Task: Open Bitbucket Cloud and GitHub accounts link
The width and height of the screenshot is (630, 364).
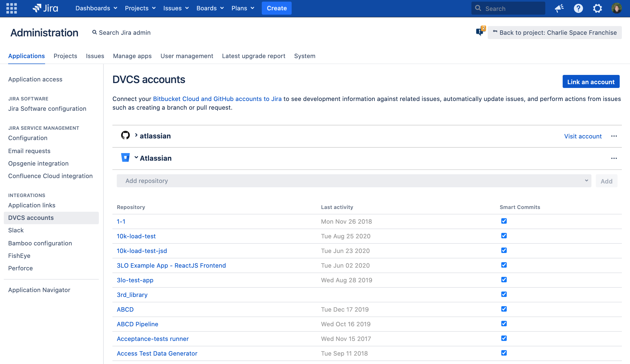Action: click(217, 99)
